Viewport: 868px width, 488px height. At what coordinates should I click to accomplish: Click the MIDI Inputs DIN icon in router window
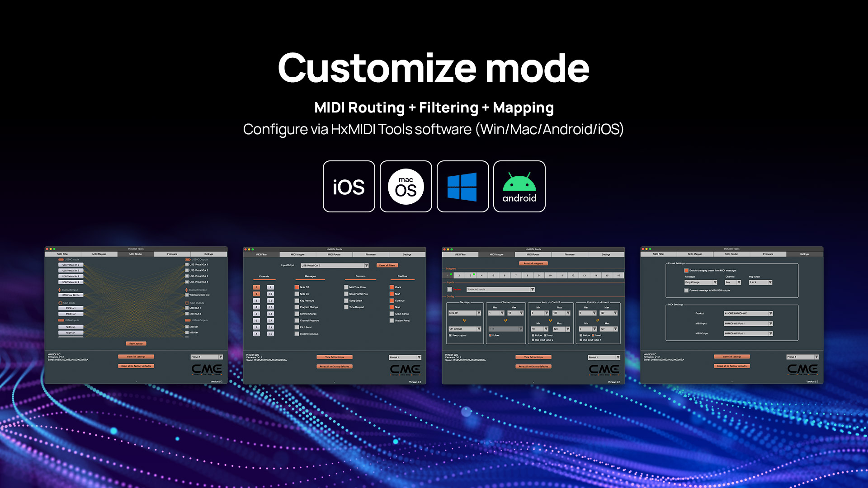click(x=60, y=303)
